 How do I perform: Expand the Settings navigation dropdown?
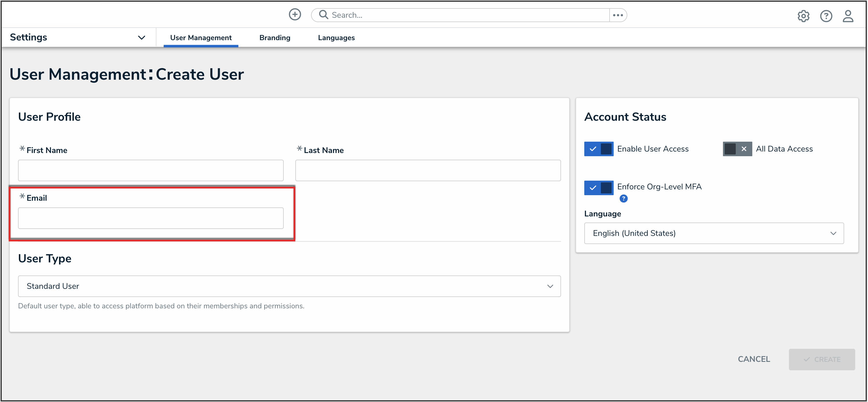tap(142, 38)
